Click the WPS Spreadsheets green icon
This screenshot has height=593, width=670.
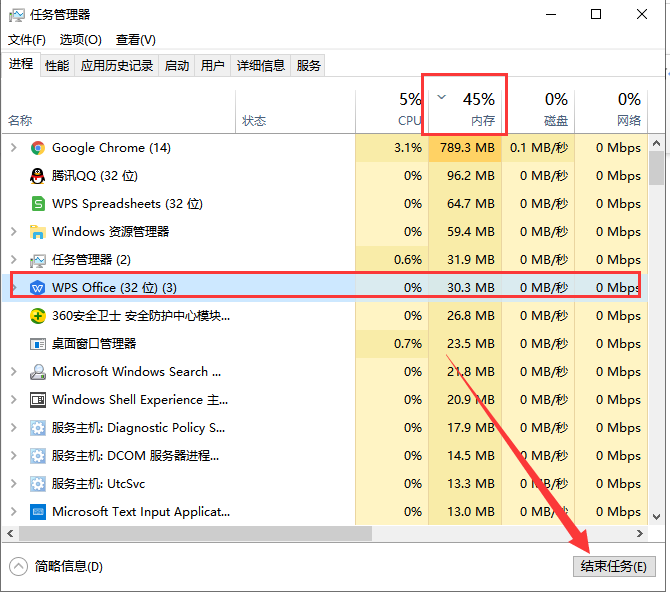pos(38,204)
